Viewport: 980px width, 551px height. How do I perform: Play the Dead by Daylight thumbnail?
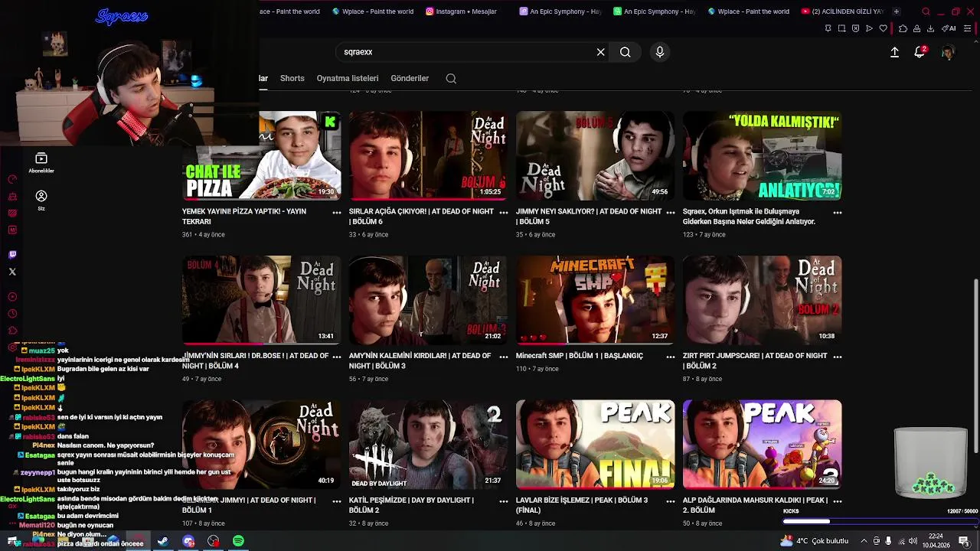tap(428, 445)
